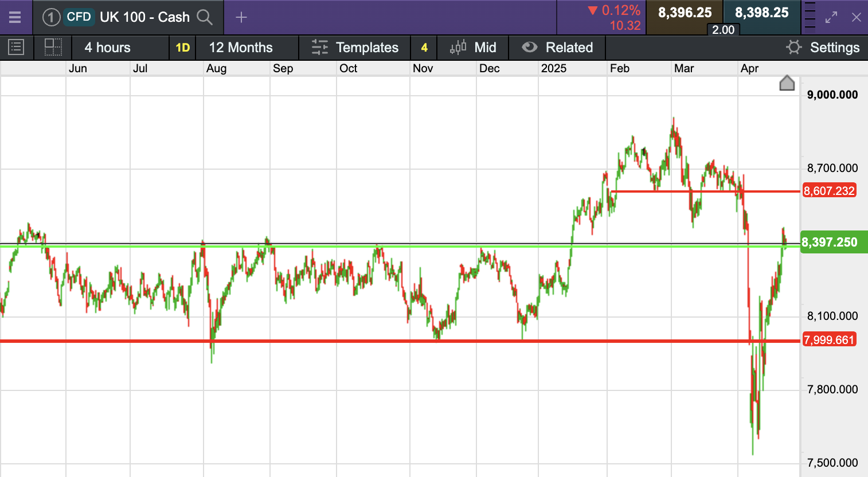Click the Settings gear icon
Screen dimensions: 868x477
pyautogui.click(x=793, y=47)
